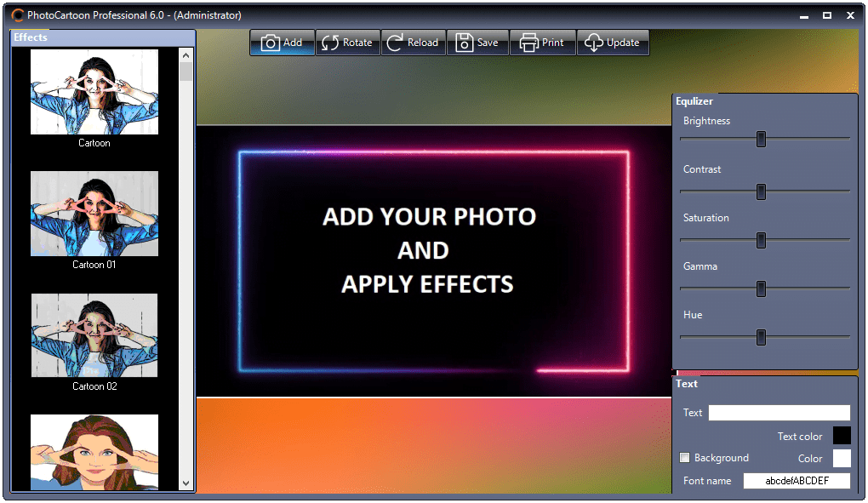Viewport: 868px width, 503px height.
Task: Click the ADD YOUR PHOTO placeholder canvas
Action: [434, 261]
